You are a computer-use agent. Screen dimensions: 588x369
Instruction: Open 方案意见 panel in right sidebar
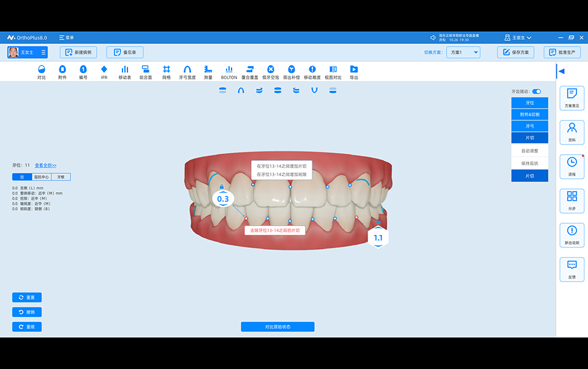coord(571,98)
